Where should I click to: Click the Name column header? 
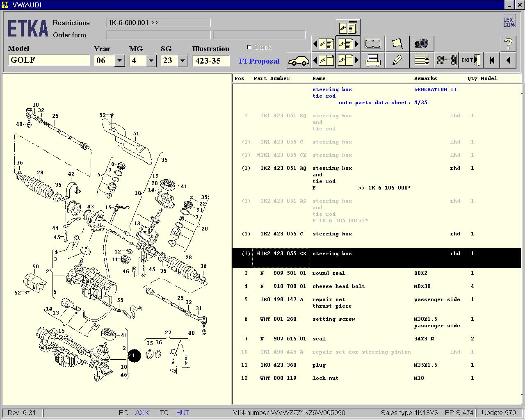319,78
